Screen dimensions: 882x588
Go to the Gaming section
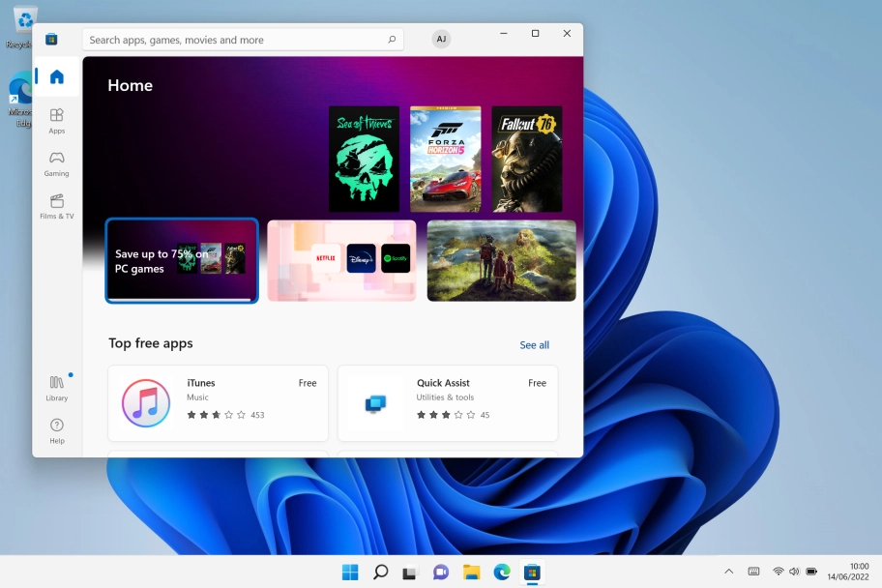(x=57, y=163)
